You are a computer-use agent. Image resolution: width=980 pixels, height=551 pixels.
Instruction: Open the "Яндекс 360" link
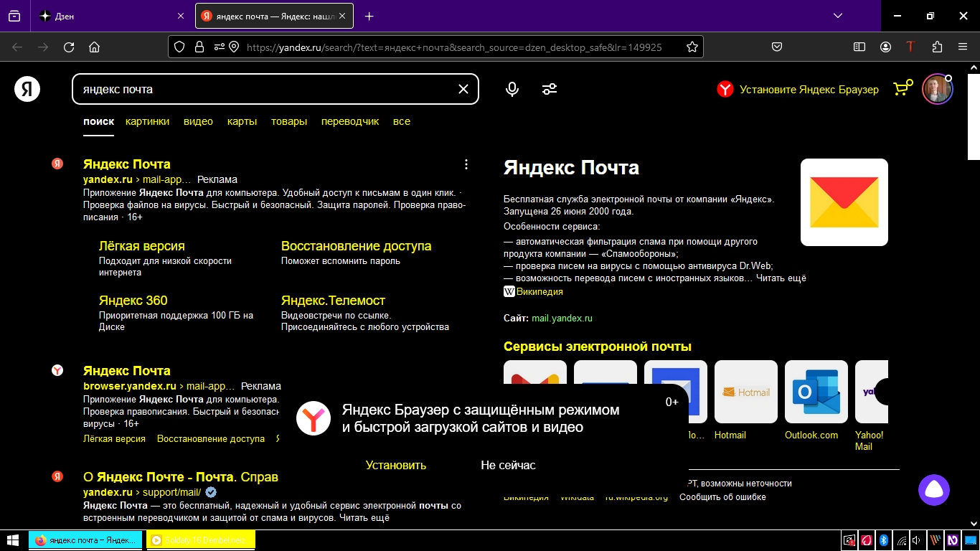pos(133,301)
